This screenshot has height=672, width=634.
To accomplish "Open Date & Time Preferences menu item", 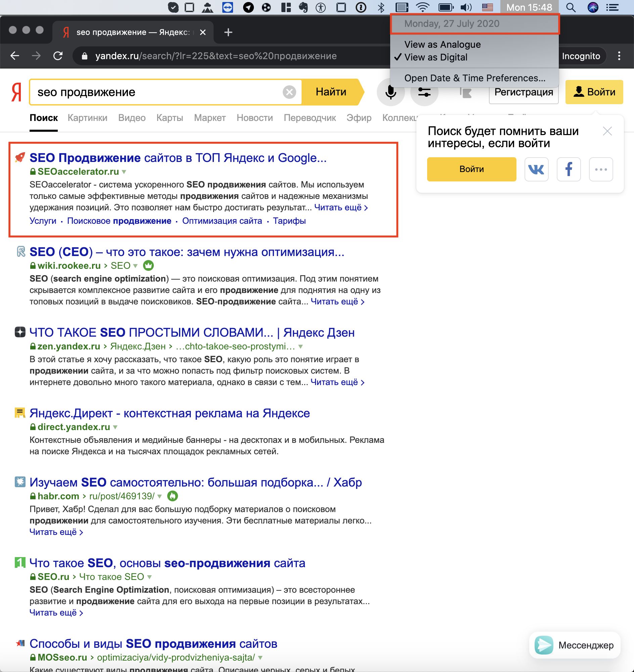I will pos(474,78).
